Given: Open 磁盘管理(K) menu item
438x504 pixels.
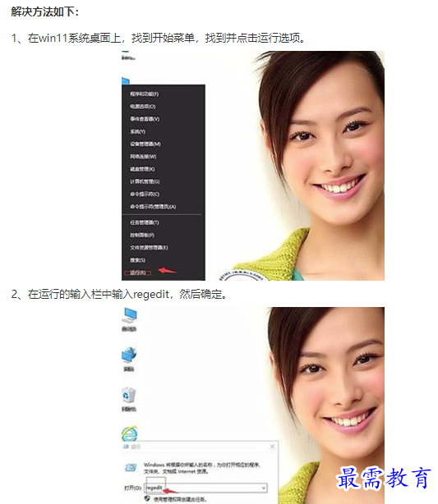Looking at the screenshot, I should (x=142, y=169).
